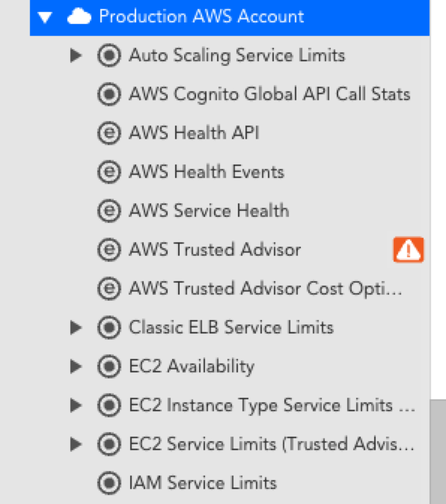This screenshot has width=446, height=504.
Task: Open AWS Trusted Advisor Cost Optimization item
Action: pos(266,289)
